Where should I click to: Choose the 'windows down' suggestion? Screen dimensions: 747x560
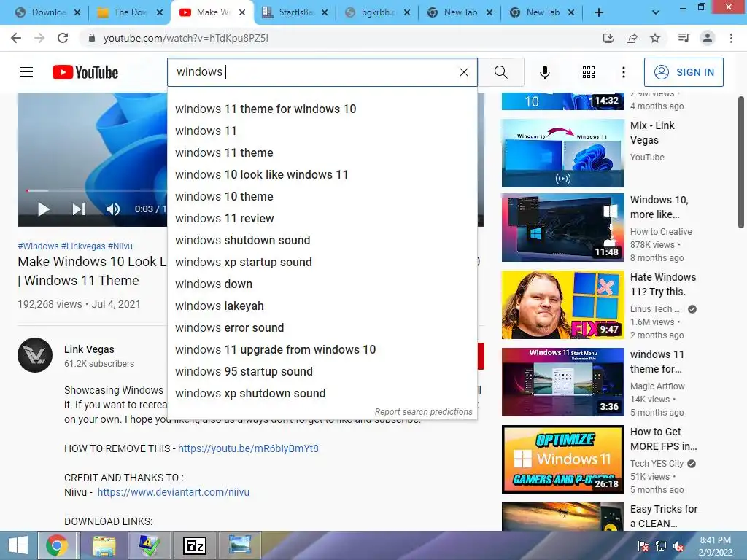322,284
